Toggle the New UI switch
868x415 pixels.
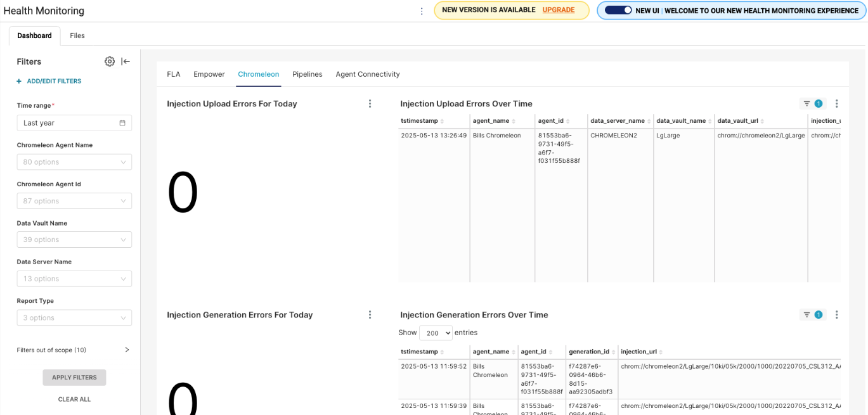(618, 10)
